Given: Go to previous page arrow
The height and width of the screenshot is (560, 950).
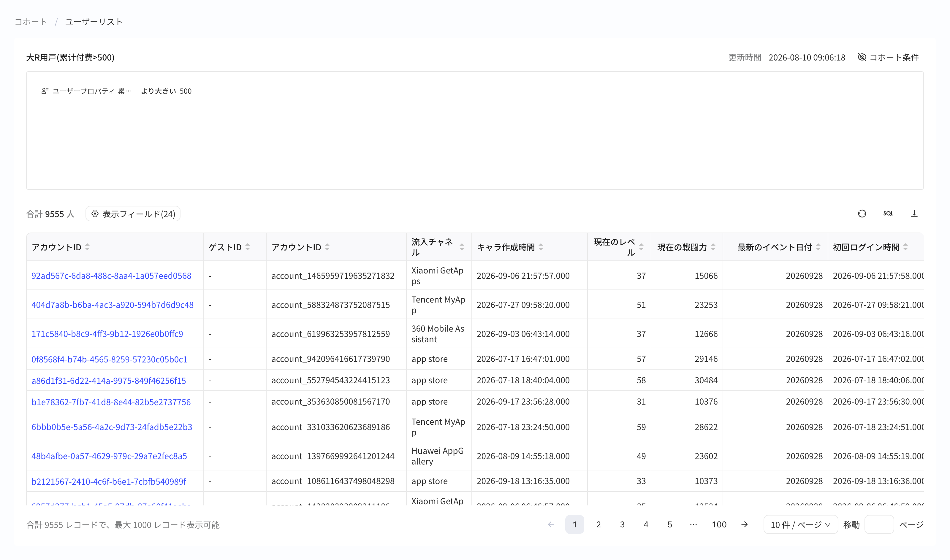Looking at the screenshot, I should 551,524.
